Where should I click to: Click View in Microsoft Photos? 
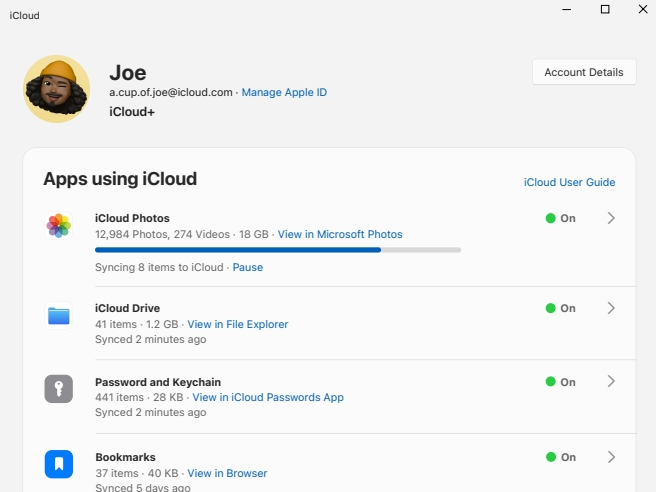[x=340, y=234]
